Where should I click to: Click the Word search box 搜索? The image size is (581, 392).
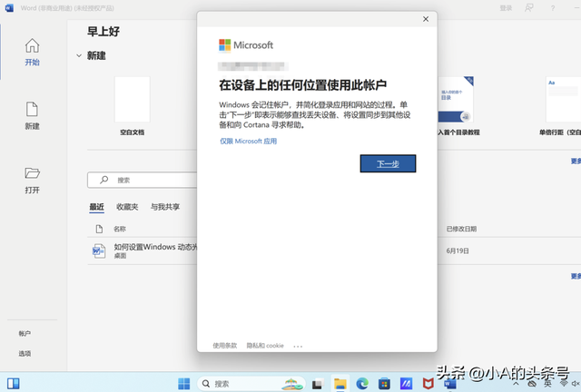(145, 181)
